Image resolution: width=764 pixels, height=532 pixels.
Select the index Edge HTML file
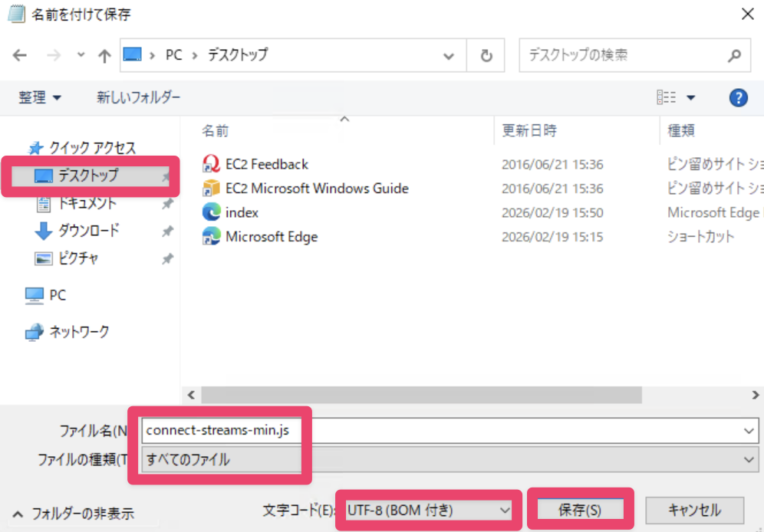coord(242,212)
